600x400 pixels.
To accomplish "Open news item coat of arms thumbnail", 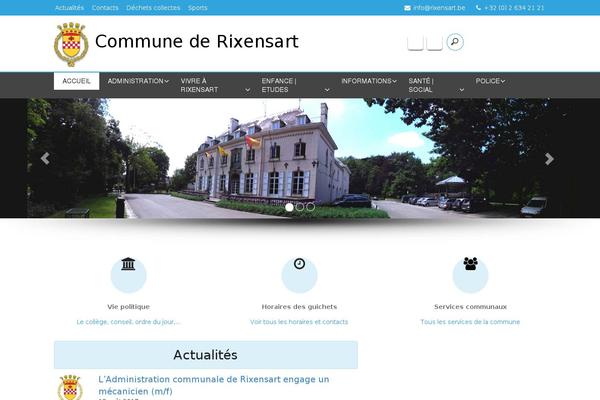I will 70,387.
